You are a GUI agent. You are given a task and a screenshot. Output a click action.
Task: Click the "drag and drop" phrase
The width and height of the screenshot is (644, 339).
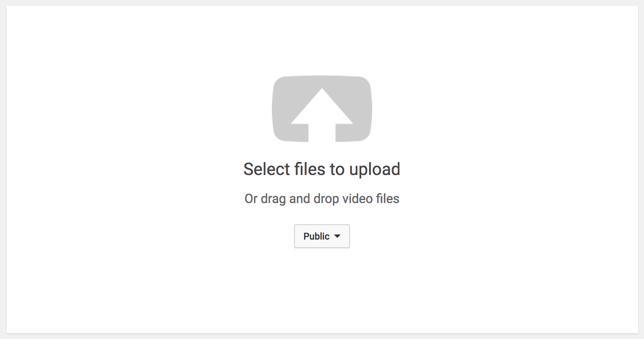click(300, 199)
